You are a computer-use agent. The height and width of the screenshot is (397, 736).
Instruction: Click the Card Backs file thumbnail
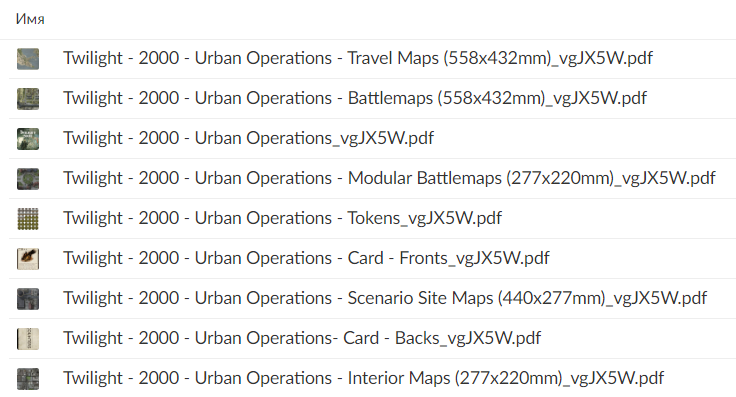[28, 339]
